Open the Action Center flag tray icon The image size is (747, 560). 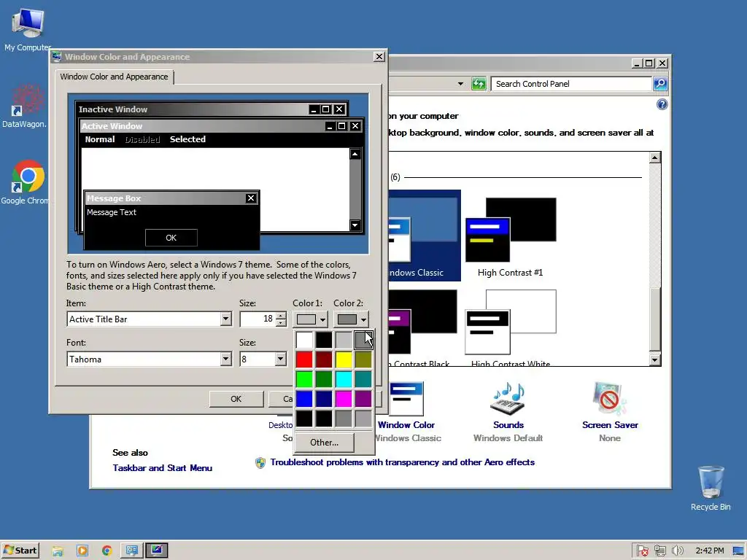pyautogui.click(x=642, y=551)
